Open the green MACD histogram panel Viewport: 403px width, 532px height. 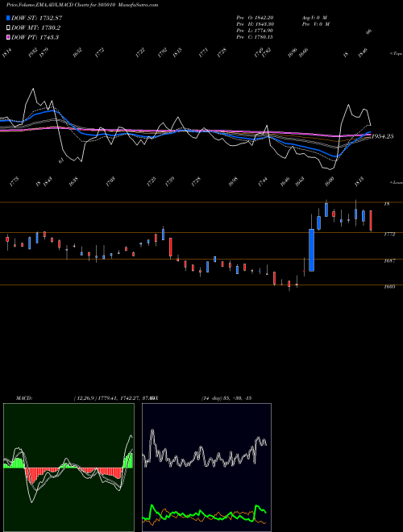click(x=69, y=468)
